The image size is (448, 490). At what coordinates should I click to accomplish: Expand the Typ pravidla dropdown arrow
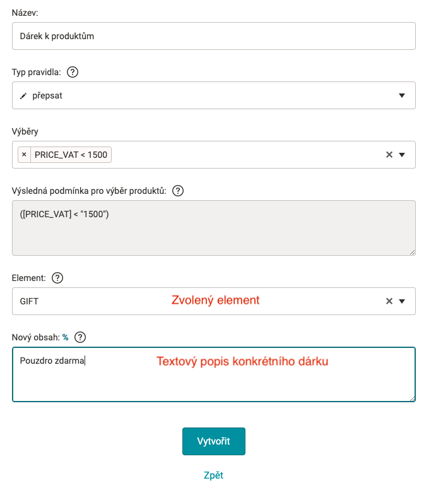(x=402, y=95)
